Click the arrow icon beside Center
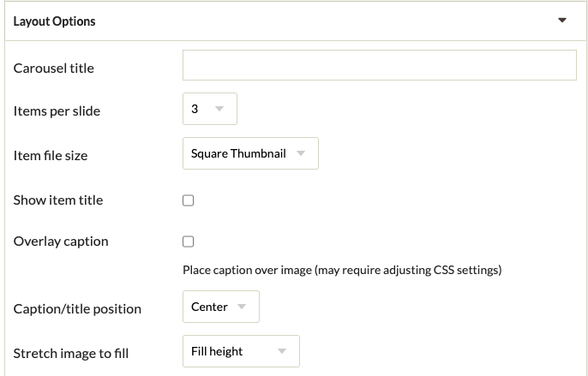588x376 pixels. tap(242, 307)
